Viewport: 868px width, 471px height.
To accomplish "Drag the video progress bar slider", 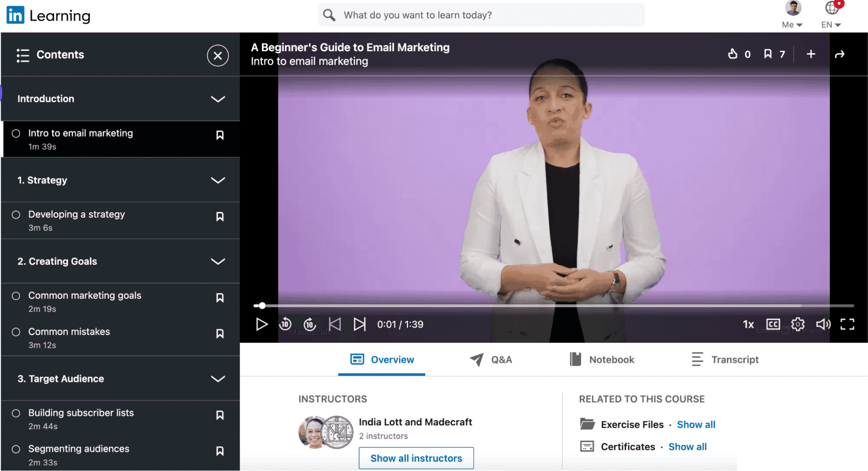I will click(261, 305).
